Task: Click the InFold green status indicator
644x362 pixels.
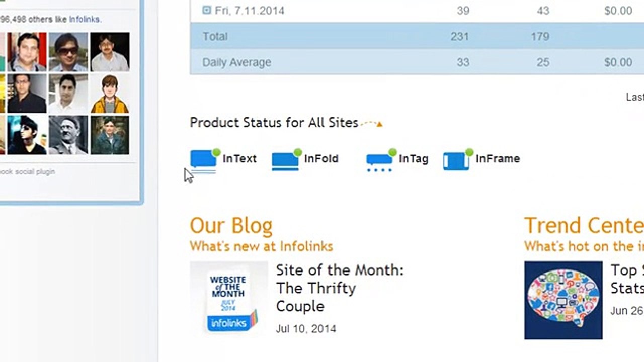Action: click(298, 152)
